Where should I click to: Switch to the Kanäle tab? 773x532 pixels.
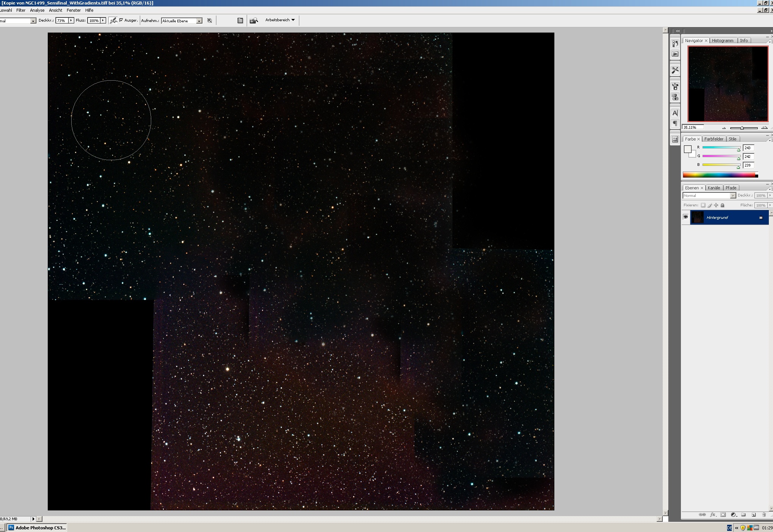(x=714, y=188)
